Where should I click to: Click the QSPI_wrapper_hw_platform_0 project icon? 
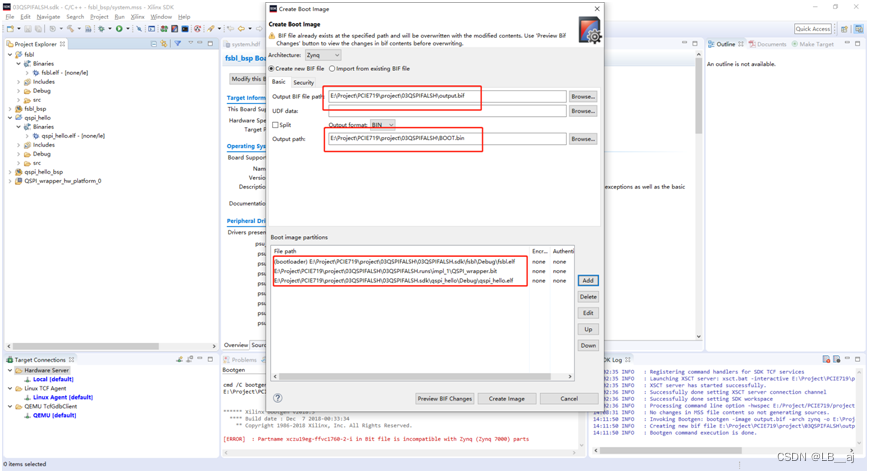point(19,181)
